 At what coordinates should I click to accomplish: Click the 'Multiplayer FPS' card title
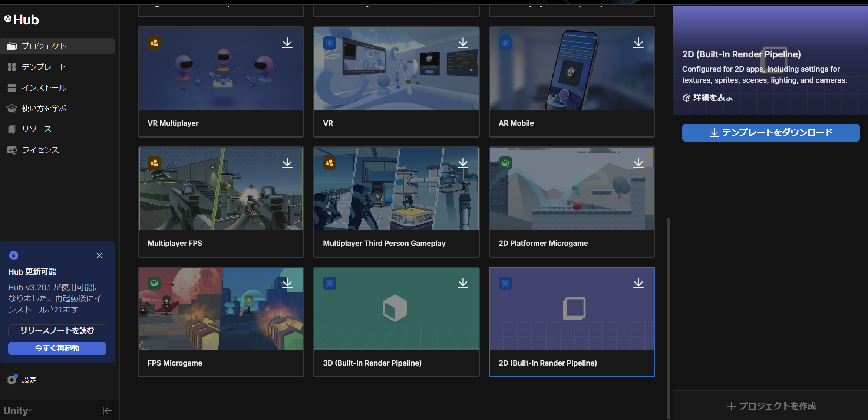point(175,243)
